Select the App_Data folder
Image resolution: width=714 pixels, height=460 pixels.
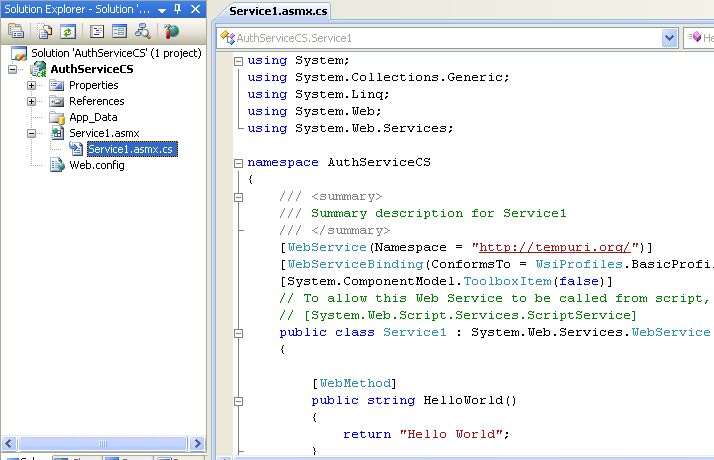pyautogui.click(x=93, y=117)
